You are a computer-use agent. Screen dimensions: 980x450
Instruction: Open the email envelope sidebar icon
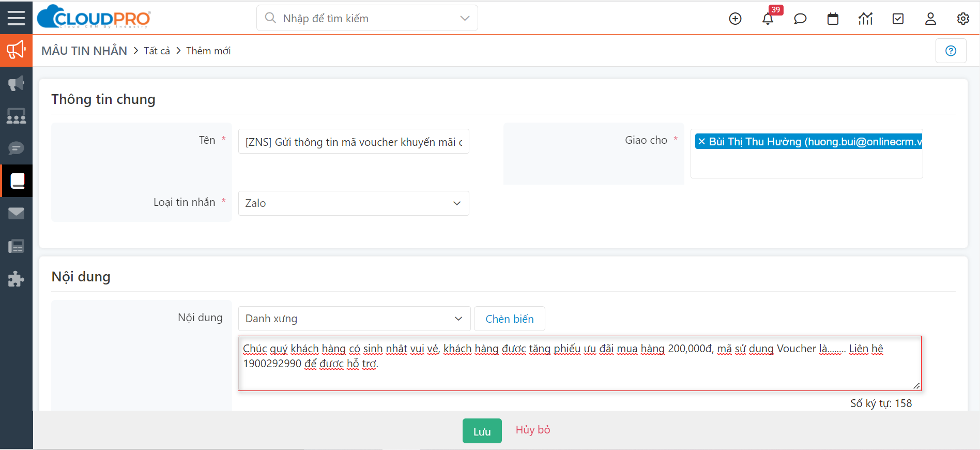coord(16,213)
